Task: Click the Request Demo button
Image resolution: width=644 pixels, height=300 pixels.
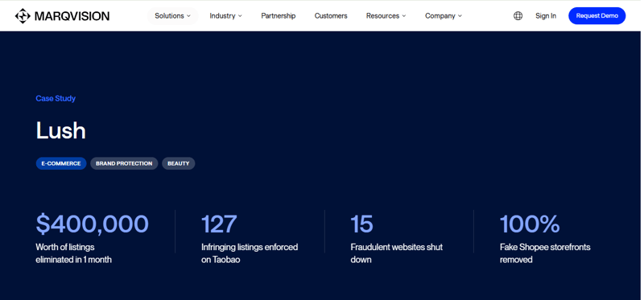Action: click(x=597, y=16)
